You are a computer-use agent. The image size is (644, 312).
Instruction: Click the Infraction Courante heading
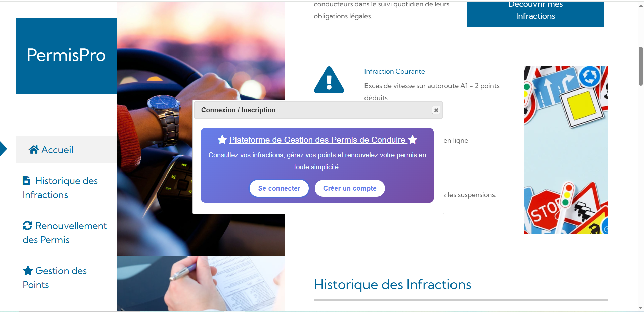pyautogui.click(x=394, y=71)
